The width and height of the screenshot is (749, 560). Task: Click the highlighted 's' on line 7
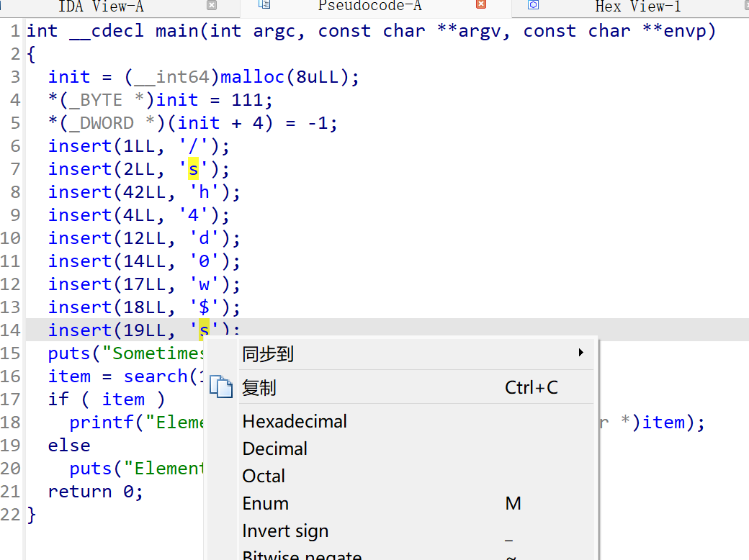tap(193, 169)
